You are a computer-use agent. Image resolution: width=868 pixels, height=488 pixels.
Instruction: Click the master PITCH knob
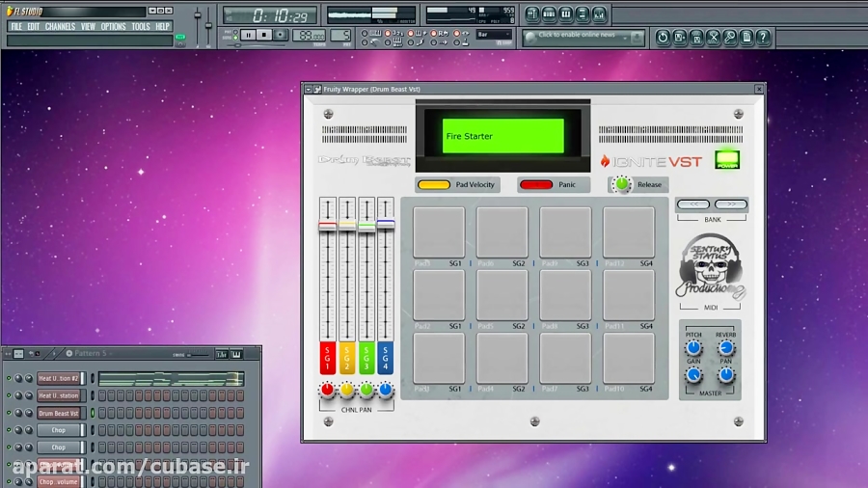click(693, 347)
